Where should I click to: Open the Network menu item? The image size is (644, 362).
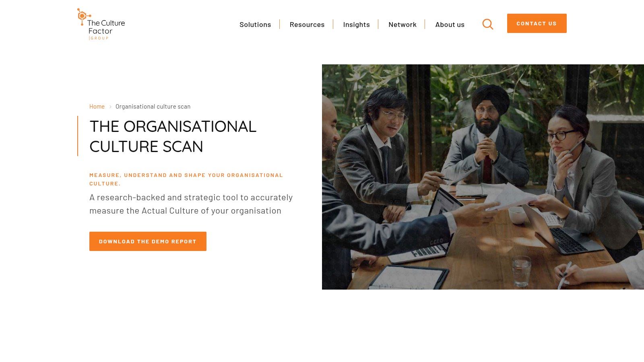tap(402, 25)
